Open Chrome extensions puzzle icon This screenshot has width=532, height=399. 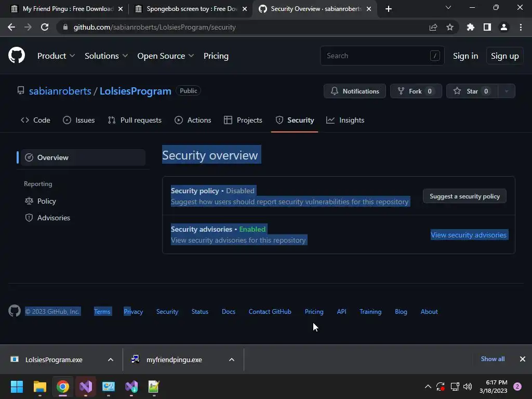pyautogui.click(x=471, y=27)
